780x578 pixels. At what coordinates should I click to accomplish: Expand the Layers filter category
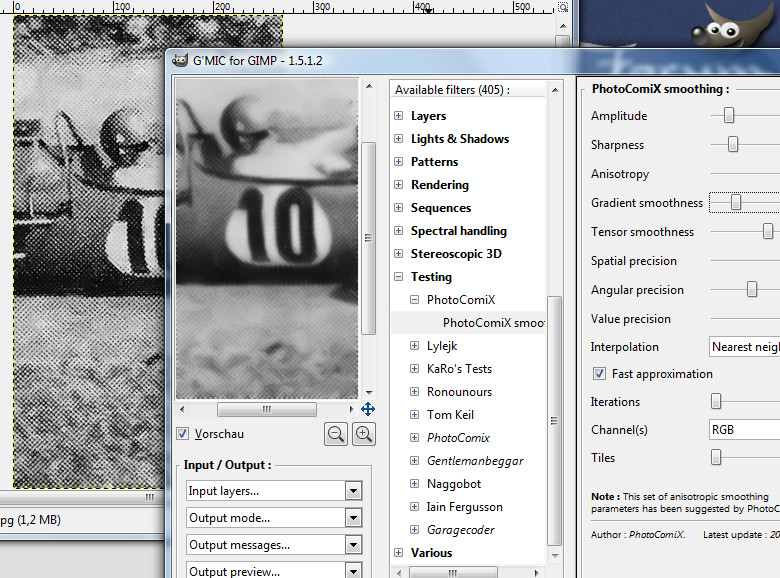click(x=398, y=115)
